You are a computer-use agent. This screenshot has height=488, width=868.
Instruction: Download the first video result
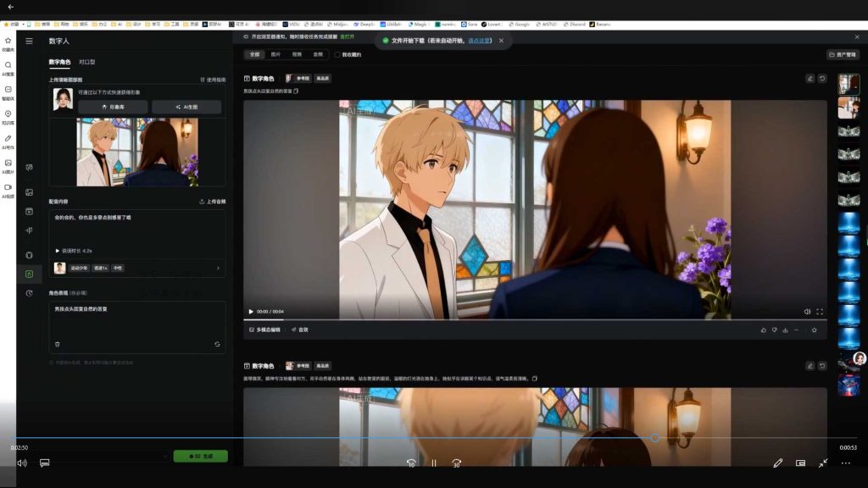[x=785, y=330]
